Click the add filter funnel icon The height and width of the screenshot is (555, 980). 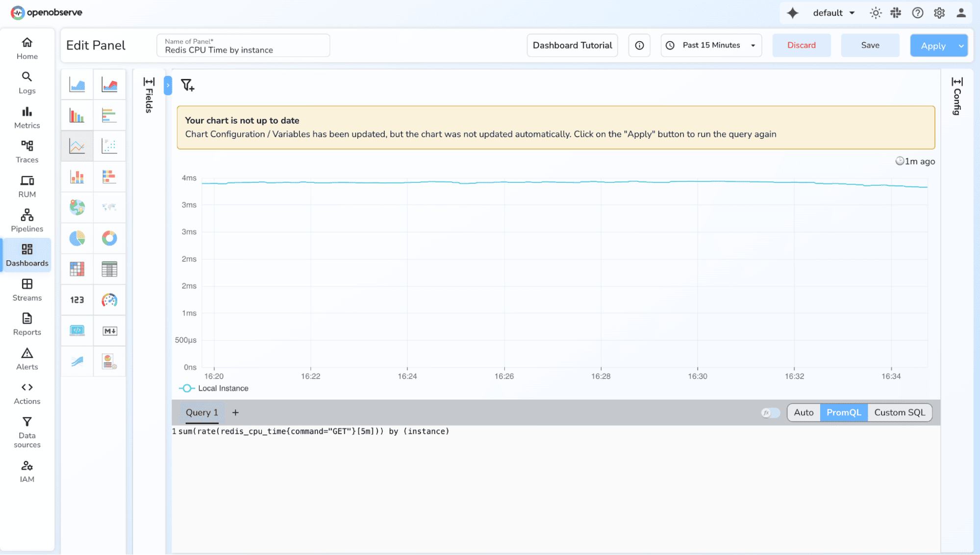coord(187,85)
